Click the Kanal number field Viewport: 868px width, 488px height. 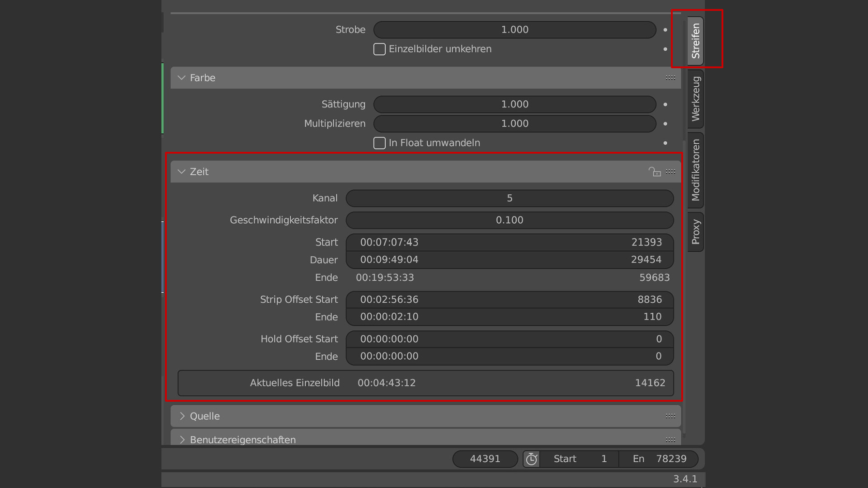509,198
